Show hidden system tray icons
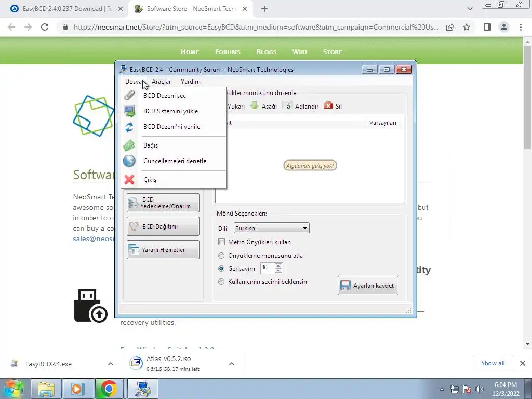532x399 pixels. pyautogui.click(x=442, y=389)
